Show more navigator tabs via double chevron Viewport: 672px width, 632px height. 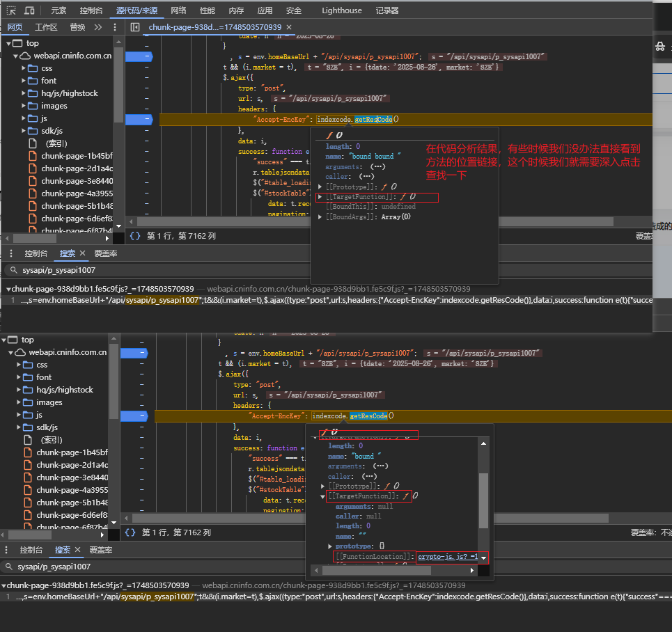(x=98, y=27)
